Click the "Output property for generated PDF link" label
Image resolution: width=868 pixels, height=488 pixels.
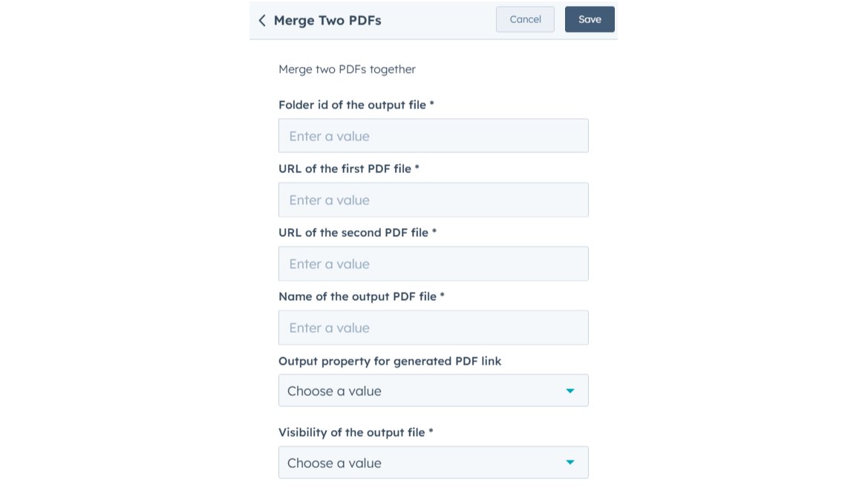[390, 361]
